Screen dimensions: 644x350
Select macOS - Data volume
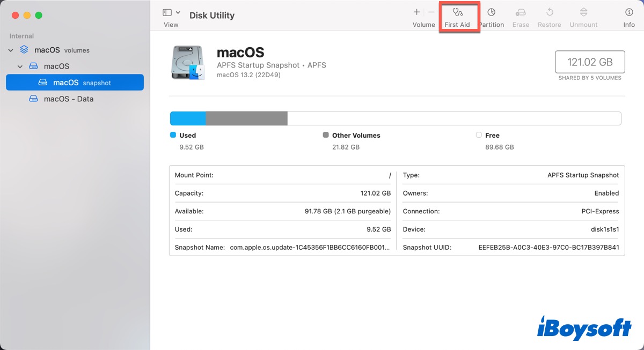click(x=68, y=99)
